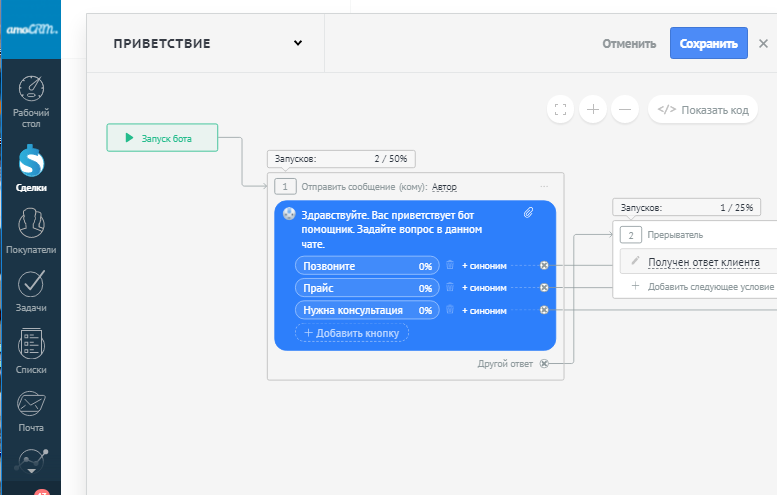Viewport: 777px width, 495px height.
Task: Add synonym for the Прайс button
Action: click(x=484, y=288)
